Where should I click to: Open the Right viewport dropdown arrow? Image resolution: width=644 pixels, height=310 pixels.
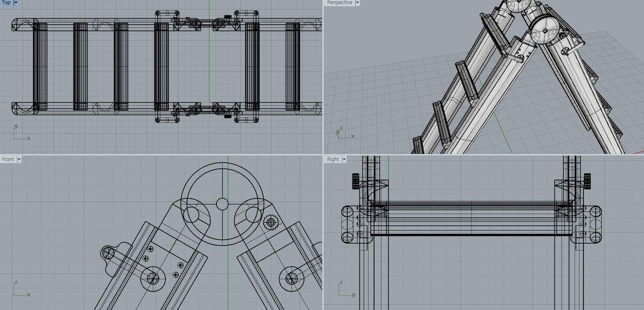(344, 159)
